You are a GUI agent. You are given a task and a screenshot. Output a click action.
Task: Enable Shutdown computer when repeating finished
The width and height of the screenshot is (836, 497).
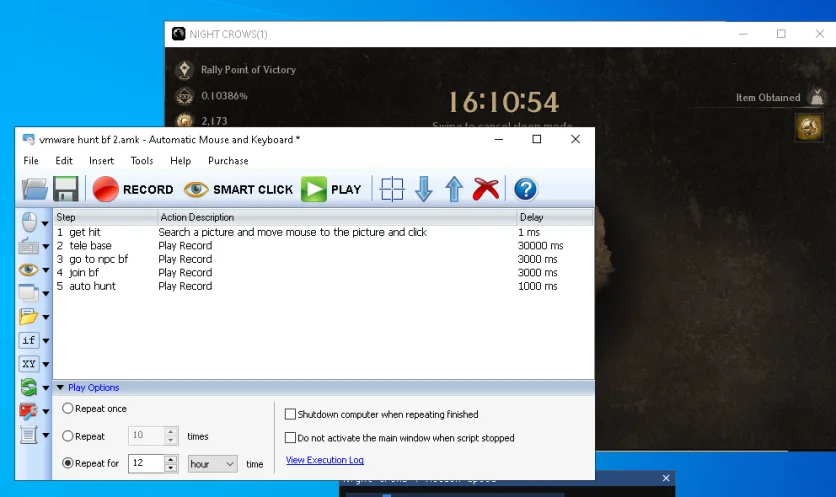pos(291,414)
